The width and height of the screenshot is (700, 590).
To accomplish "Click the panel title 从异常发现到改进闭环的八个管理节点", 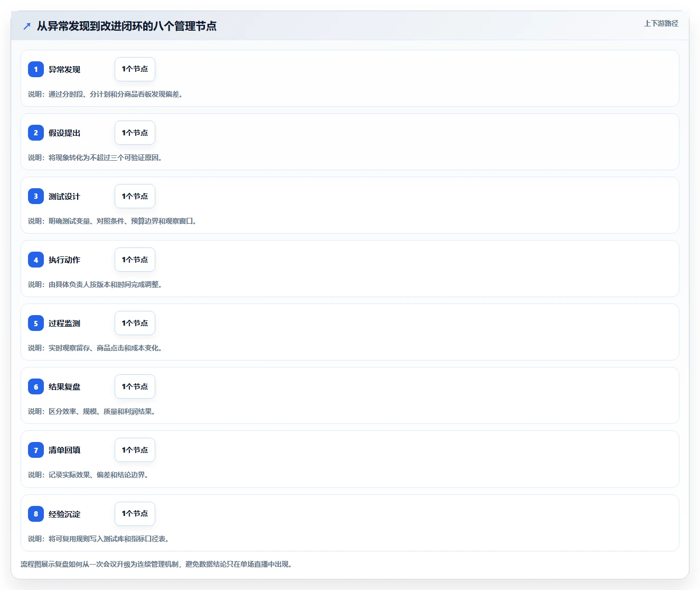I will point(127,26).
